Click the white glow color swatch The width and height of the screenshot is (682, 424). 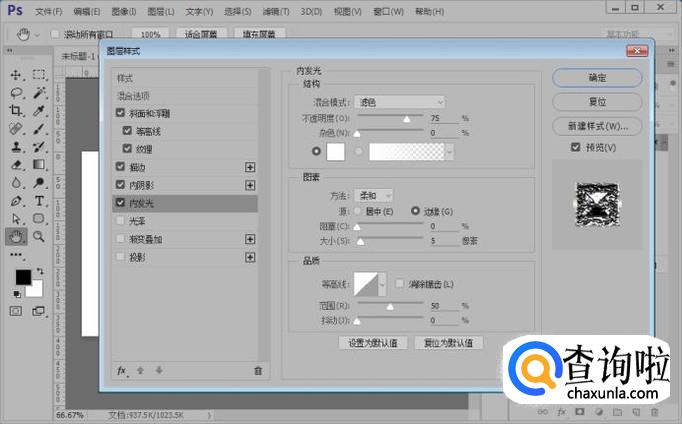coord(335,152)
